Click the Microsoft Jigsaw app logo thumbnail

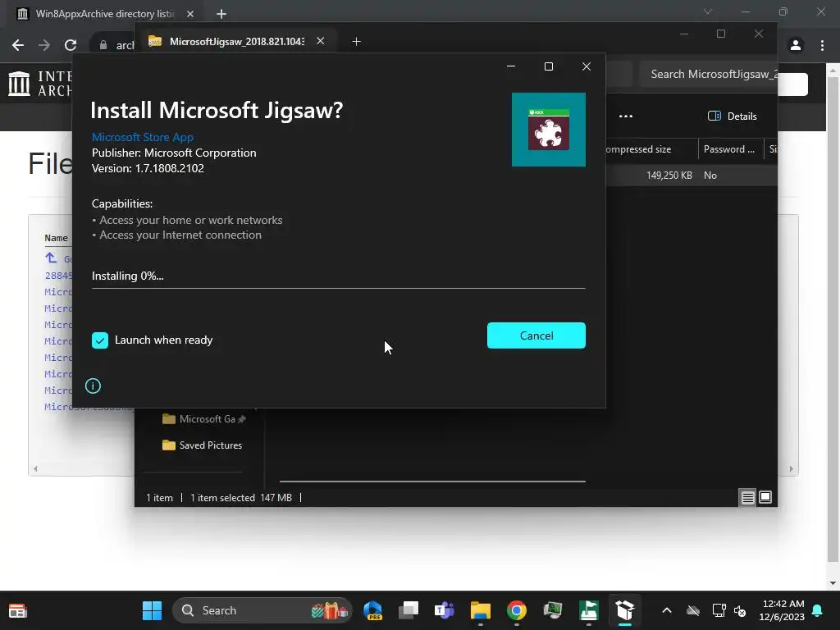(548, 129)
